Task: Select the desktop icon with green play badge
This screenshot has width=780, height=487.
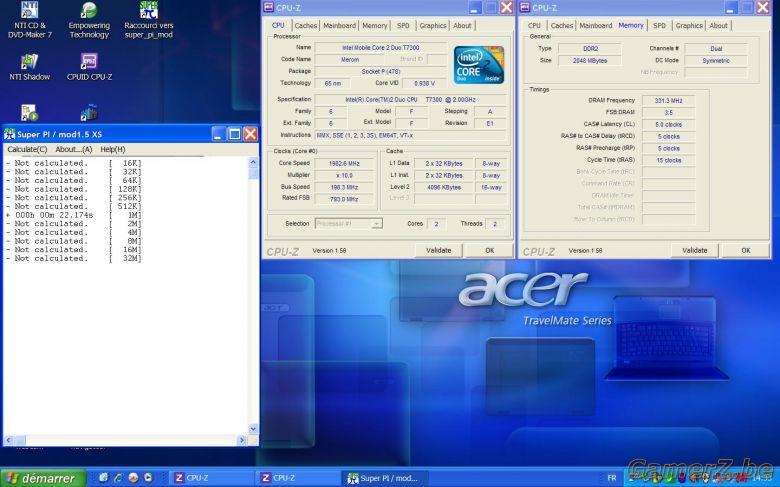Action: (29, 113)
